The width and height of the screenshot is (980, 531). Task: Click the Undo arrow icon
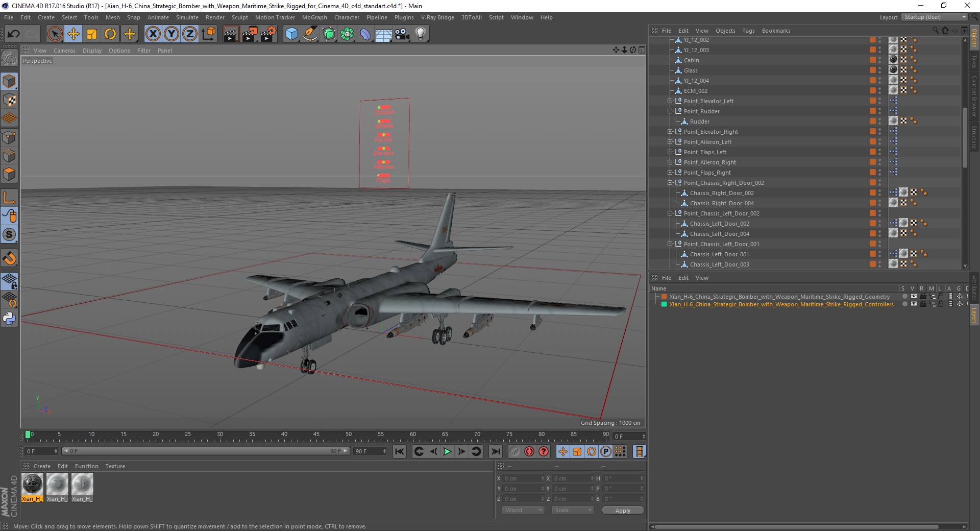(14, 34)
